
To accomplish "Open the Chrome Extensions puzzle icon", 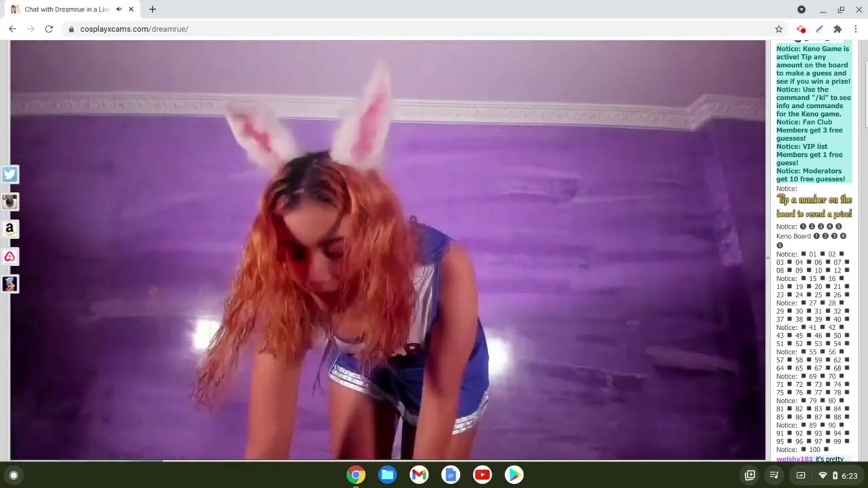I will coord(837,29).
